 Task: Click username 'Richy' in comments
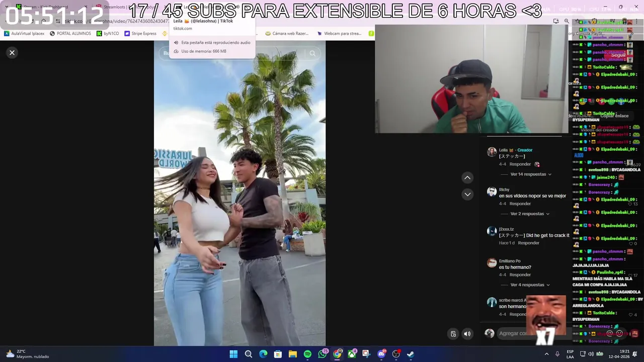click(x=504, y=190)
